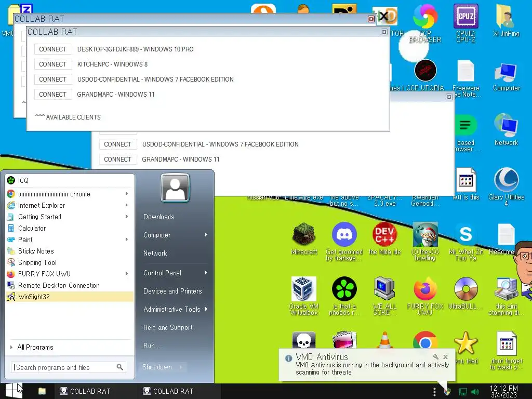Viewport: 532px width, 399px height.
Task: Expand FURRY FOX UWU start menu arrow
Action: coord(127,273)
